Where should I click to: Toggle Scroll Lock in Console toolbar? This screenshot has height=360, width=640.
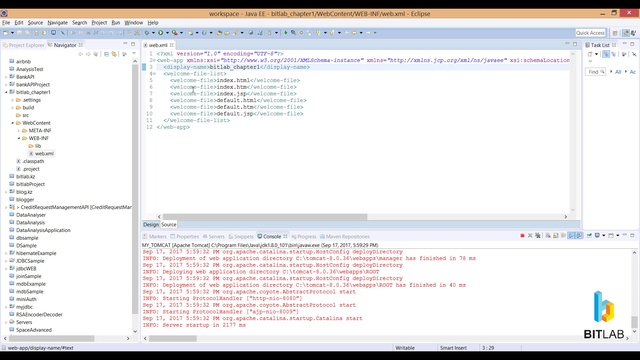pyautogui.click(x=556, y=236)
